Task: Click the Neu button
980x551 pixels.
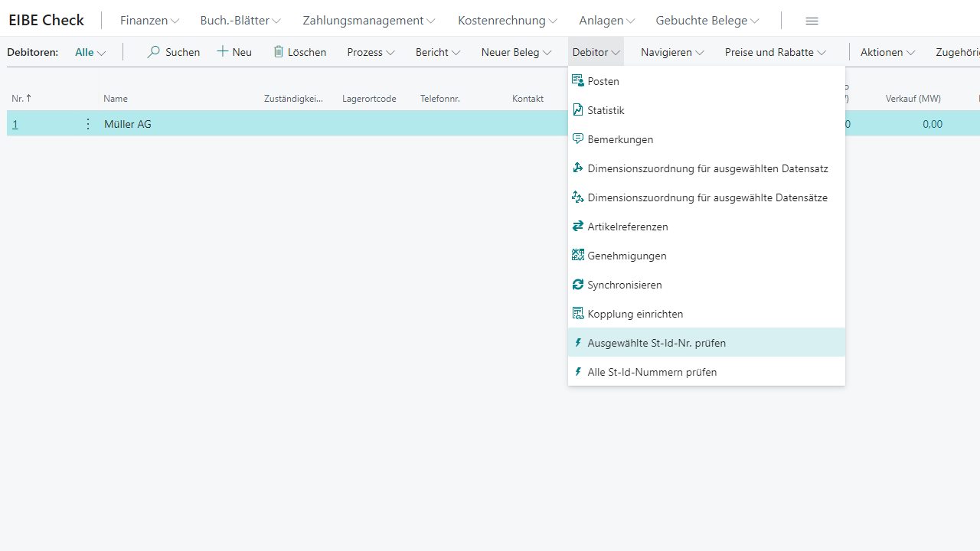Action: click(234, 52)
